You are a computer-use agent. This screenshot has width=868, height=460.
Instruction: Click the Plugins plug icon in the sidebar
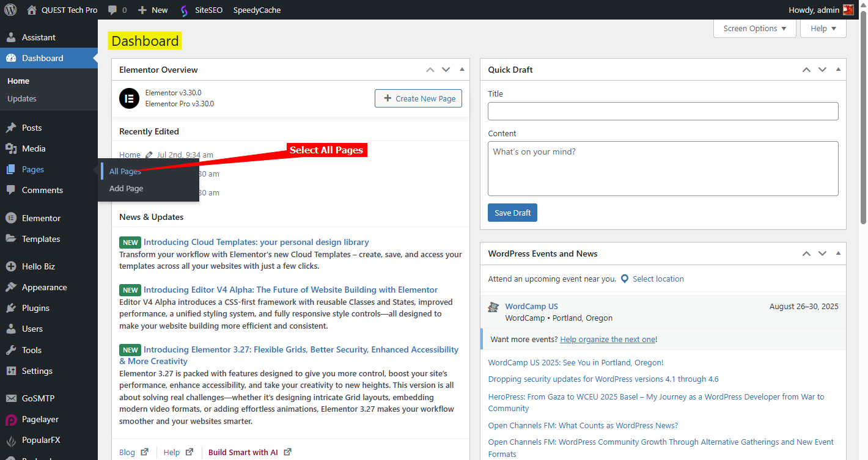coord(10,308)
